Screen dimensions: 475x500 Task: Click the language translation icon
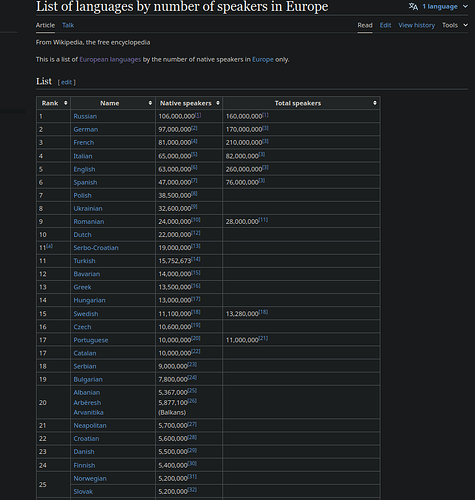(x=413, y=6)
